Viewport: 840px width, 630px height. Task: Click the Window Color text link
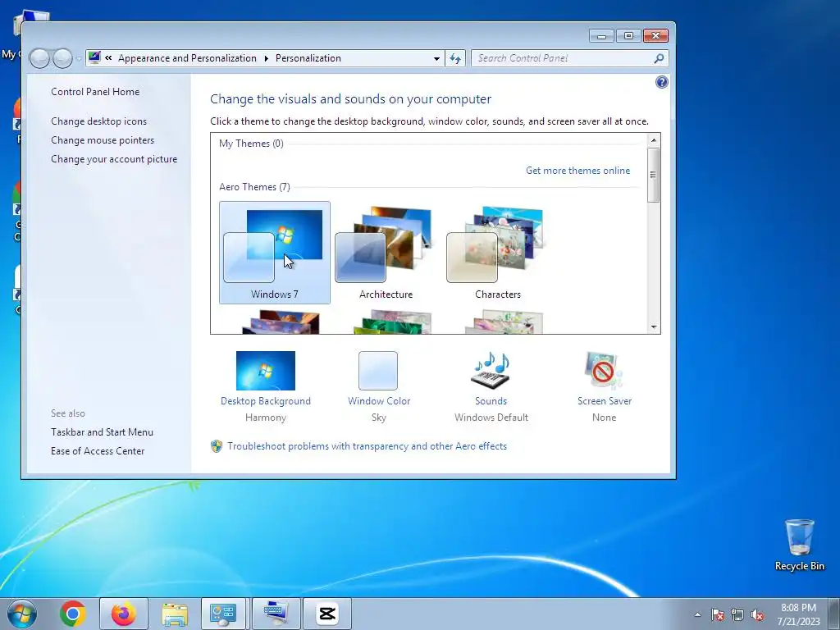(379, 400)
